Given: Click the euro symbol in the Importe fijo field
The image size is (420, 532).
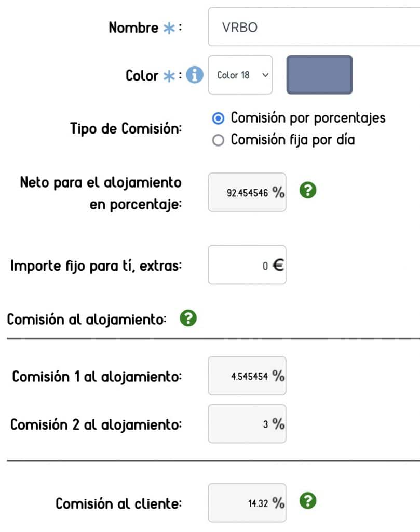Looking at the screenshot, I should (277, 265).
